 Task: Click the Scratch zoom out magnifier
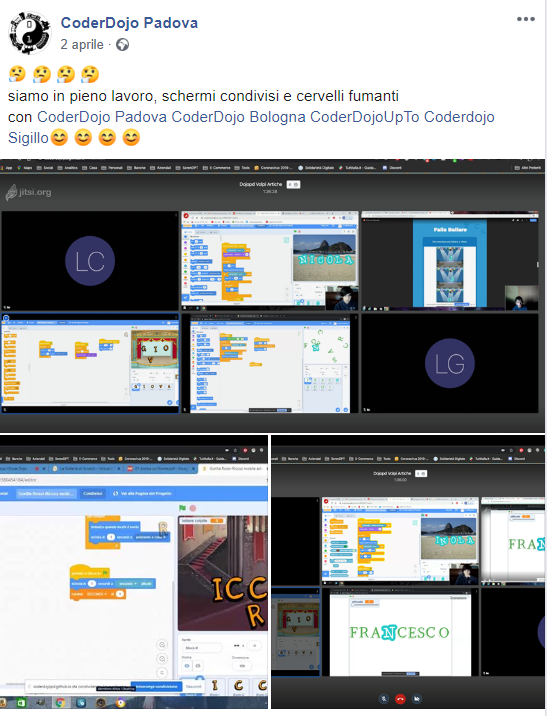click(162, 659)
